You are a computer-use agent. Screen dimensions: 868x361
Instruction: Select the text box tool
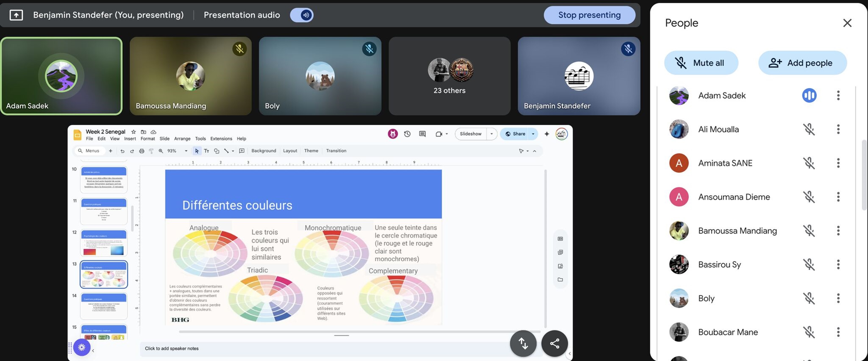pos(207,151)
